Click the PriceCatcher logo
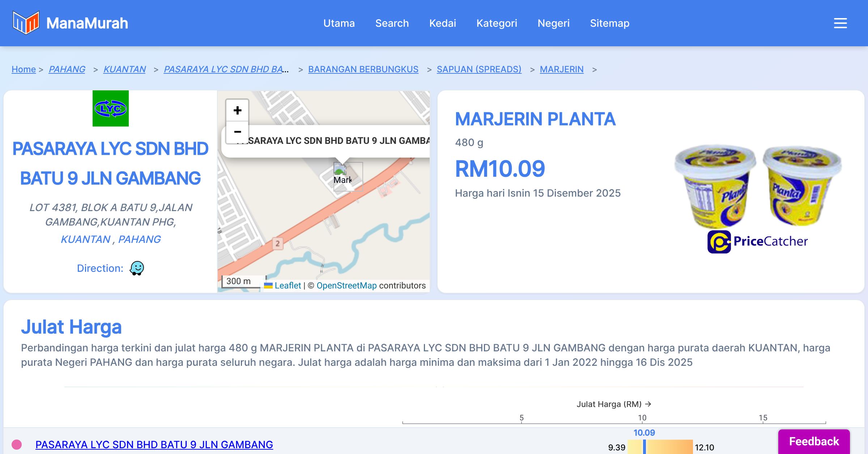 [758, 241]
